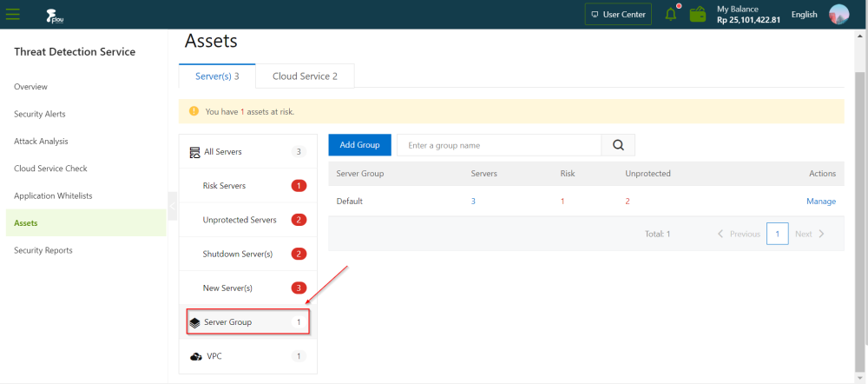Select page number 1
This screenshot has height=384, width=868.
coord(777,234)
